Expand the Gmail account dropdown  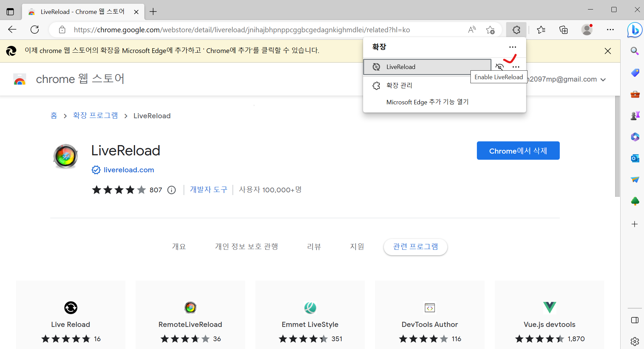603,80
